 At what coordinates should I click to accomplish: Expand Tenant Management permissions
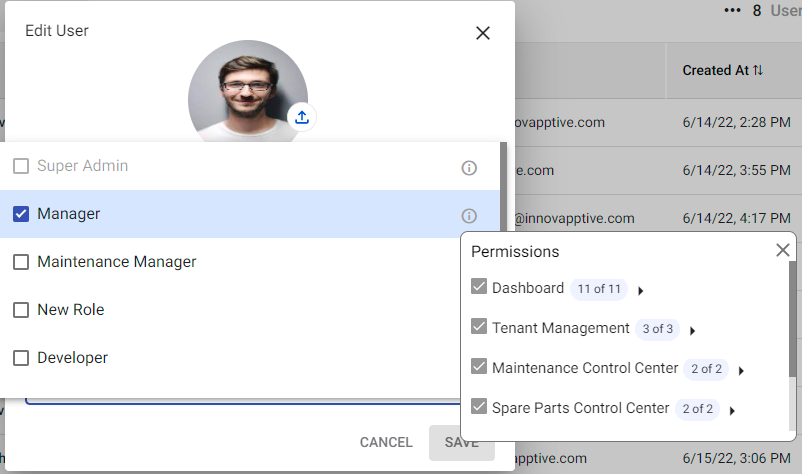pyautogui.click(x=692, y=330)
